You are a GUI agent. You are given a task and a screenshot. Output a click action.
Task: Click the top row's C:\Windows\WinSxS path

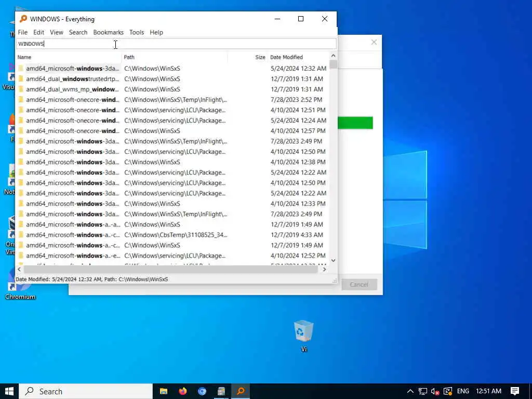pyautogui.click(x=152, y=68)
